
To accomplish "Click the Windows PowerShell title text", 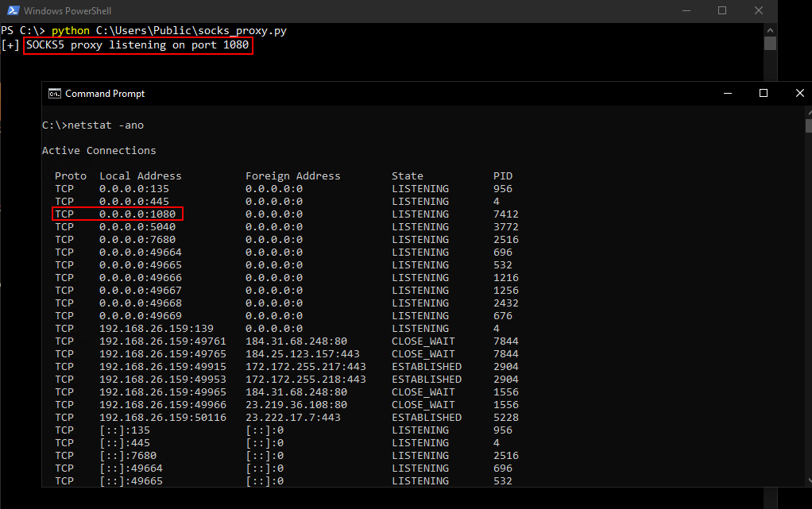I will click(x=68, y=11).
